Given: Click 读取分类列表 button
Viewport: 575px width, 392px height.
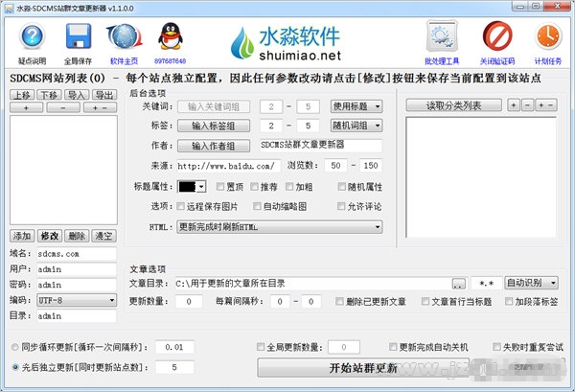Looking at the screenshot, I should tap(453, 105).
